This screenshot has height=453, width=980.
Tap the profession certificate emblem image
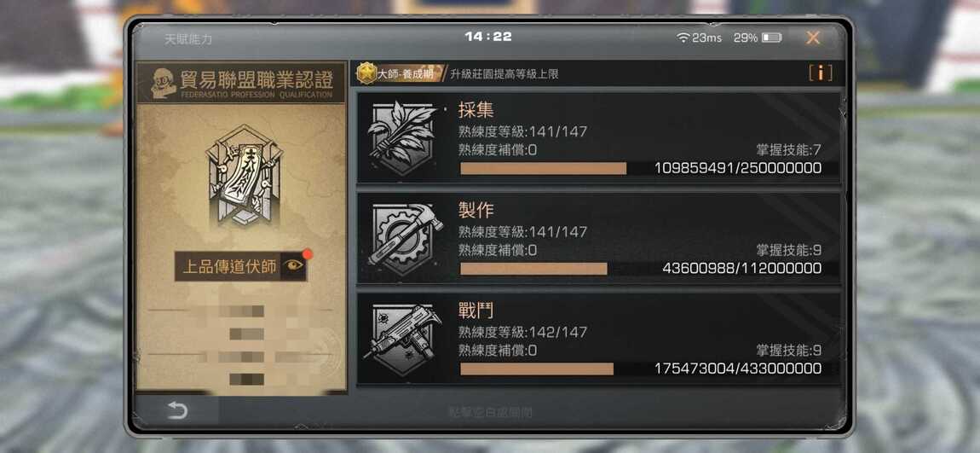pos(240,175)
